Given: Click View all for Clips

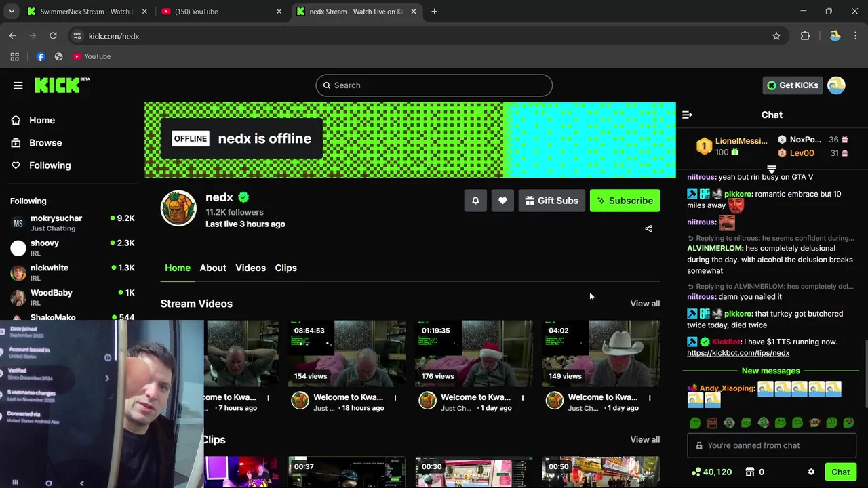Looking at the screenshot, I should (645, 440).
